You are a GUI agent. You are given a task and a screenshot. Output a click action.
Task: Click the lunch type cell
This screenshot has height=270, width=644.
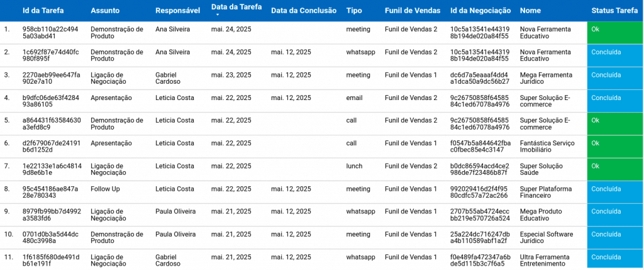coord(354,166)
